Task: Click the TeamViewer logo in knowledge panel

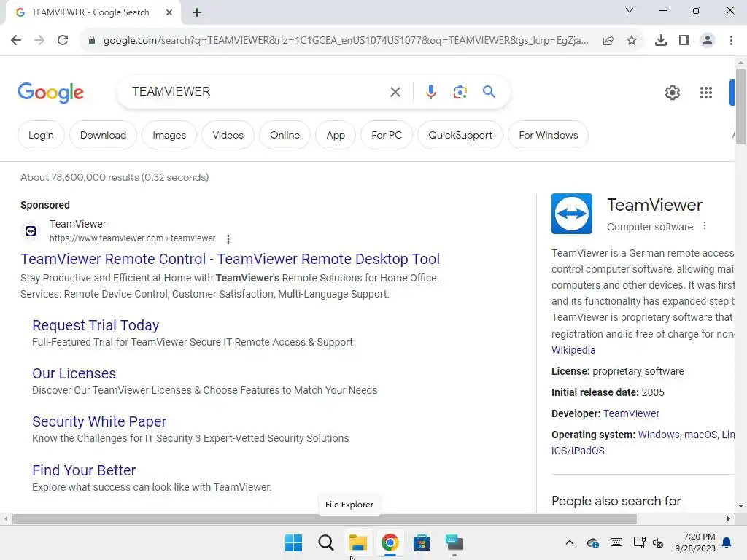Action: [572, 214]
